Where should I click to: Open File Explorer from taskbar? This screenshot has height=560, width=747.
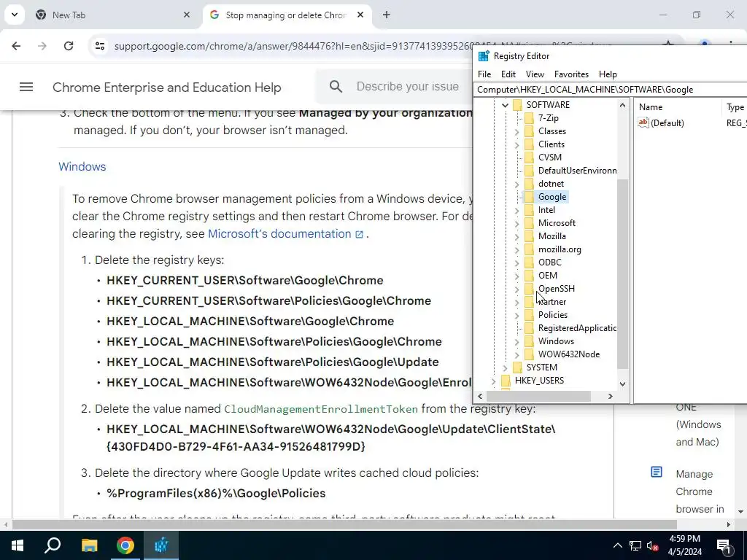pyautogui.click(x=89, y=545)
